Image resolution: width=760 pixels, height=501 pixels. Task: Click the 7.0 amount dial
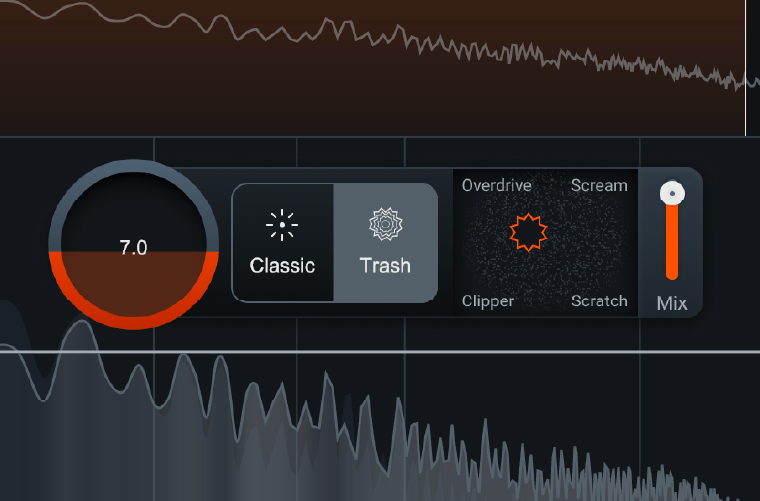pyautogui.click(x=134, y=245)
